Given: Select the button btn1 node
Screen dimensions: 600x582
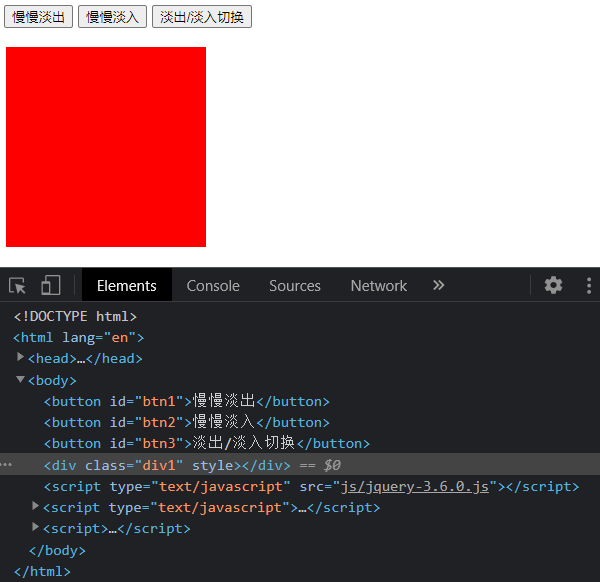Looking at the screenshot, I should (x=187, y=401).
